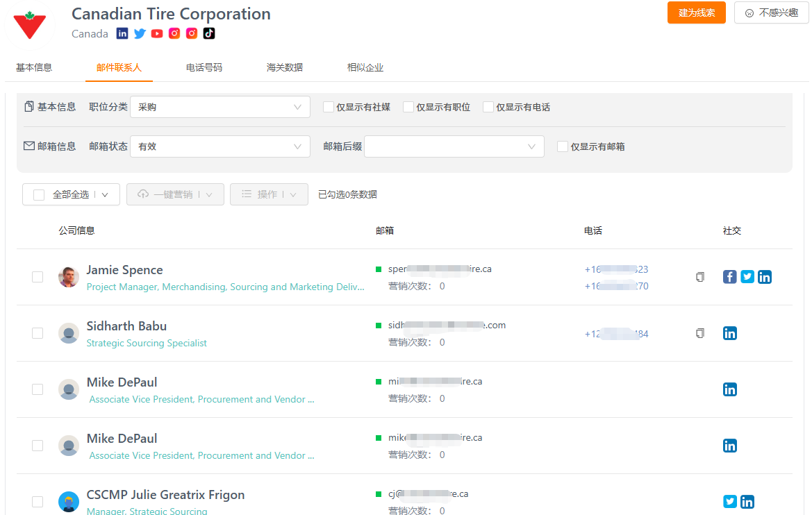
Task: Switch to 海关数据 tab
Action: click(x=285, y=67)
